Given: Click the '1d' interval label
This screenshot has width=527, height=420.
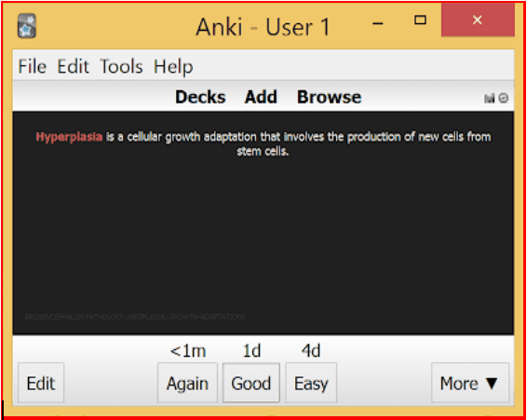Looking at the screenshot, I should [x=251, y=351].
